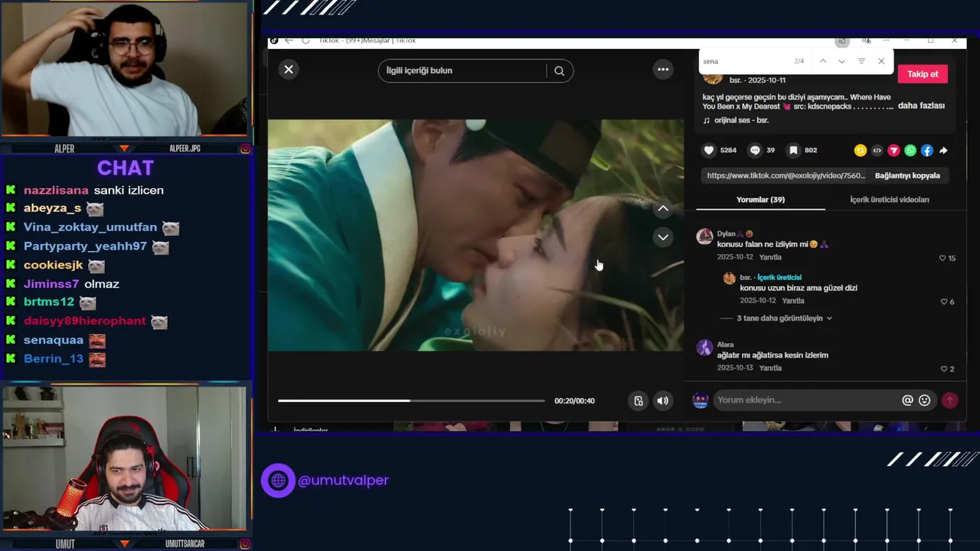Click the embed code icon
980x551 pixels.
877,151
